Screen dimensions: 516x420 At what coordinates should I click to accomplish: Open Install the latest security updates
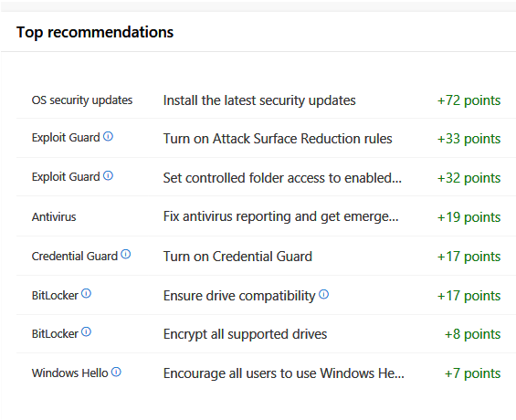[x=259, y=100]
